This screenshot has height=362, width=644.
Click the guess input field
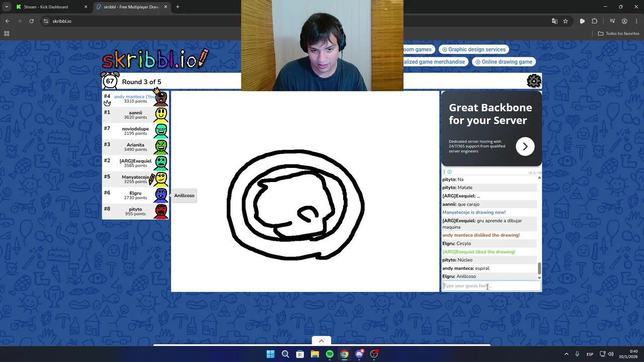point(492,286)
